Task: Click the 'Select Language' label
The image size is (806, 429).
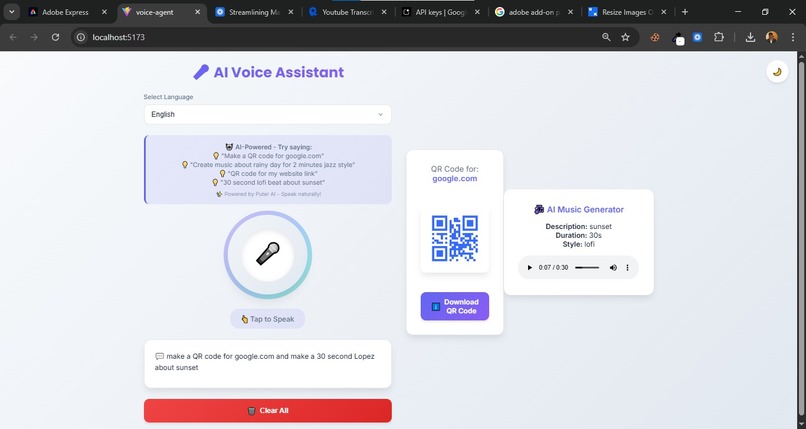Action: pos(169,97)
